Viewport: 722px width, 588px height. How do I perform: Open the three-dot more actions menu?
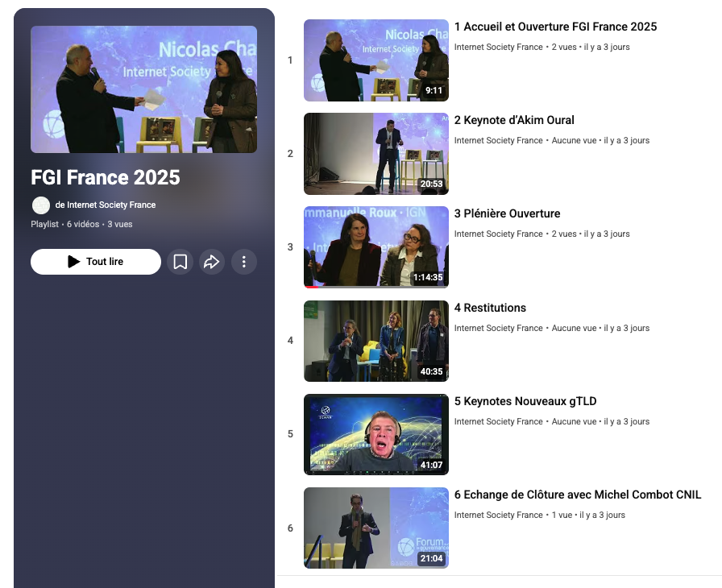tap(244, 262)
